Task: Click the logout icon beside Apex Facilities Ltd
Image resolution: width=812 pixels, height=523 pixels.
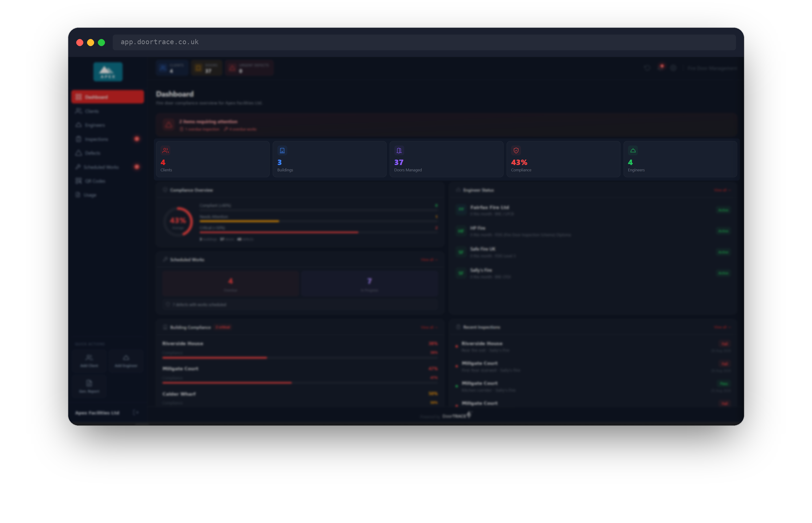Action: pos(136,412)
